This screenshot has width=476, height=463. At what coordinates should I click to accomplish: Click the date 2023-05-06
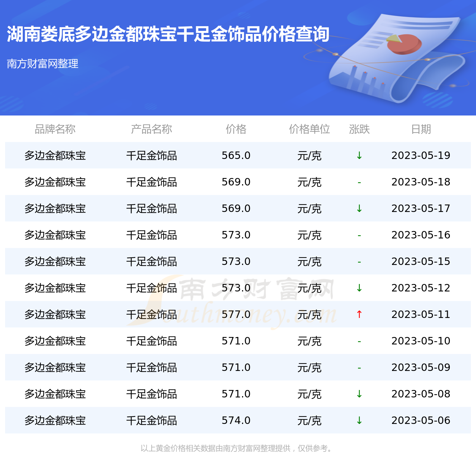click(421, 421)
